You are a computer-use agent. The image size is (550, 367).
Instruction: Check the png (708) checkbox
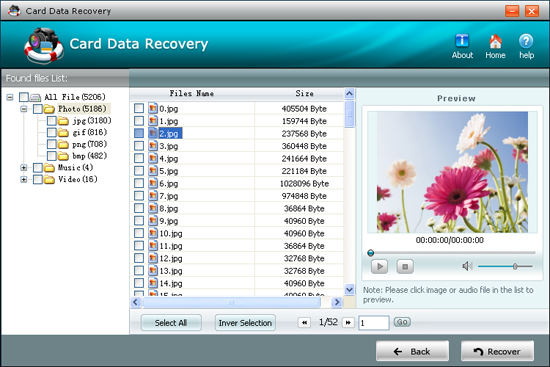(x=52, y=144)
